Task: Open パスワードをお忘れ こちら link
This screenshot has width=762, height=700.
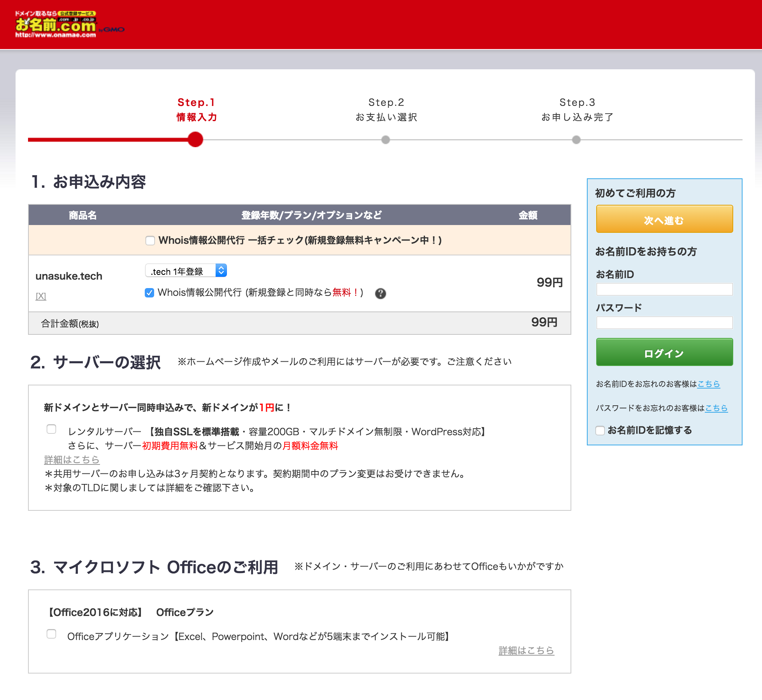Action: pos(716,408)
